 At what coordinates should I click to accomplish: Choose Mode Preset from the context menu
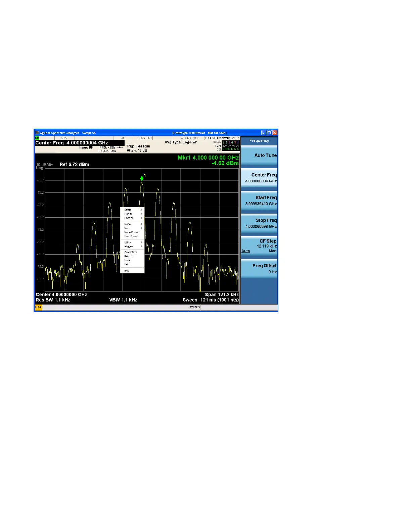pos(132,232)
